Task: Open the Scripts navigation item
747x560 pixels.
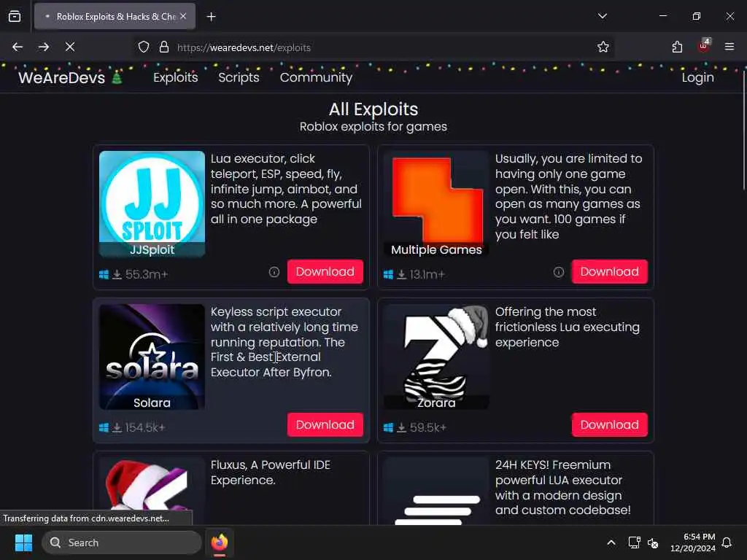Action: point(239,77)
